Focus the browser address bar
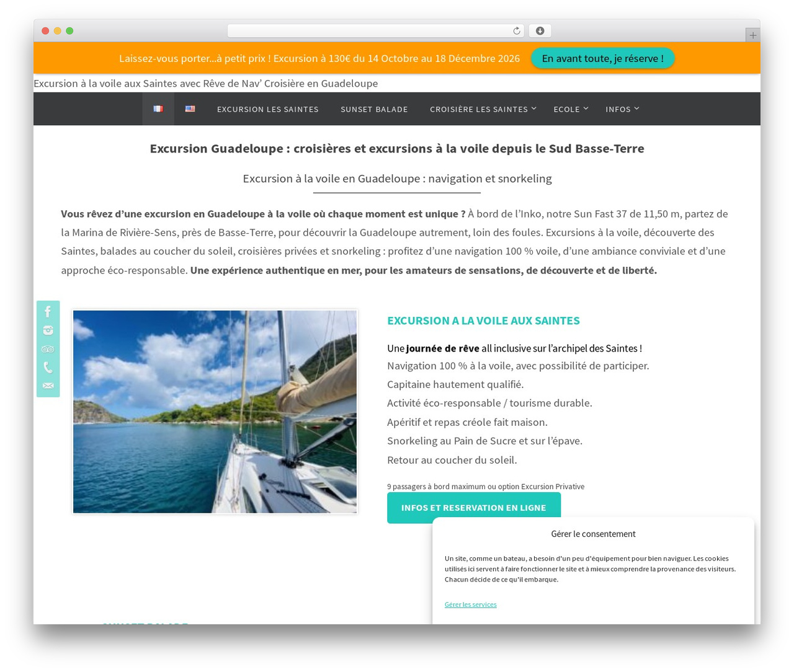Image resolution: width=794 pixels, height=672 pixels. [375, 31]
